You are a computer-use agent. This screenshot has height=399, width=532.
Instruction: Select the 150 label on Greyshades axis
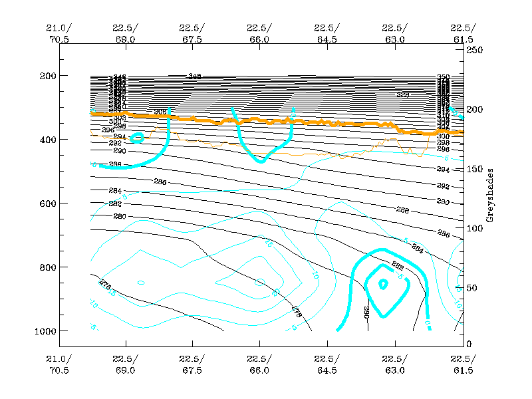coord(475,169)
